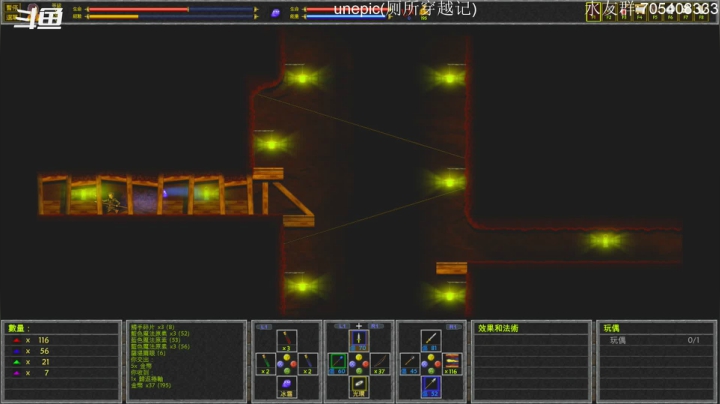The image size is (720, 404).
Task: Select the purple 冰霜 ice spell slot
Action: coord(287,387)
